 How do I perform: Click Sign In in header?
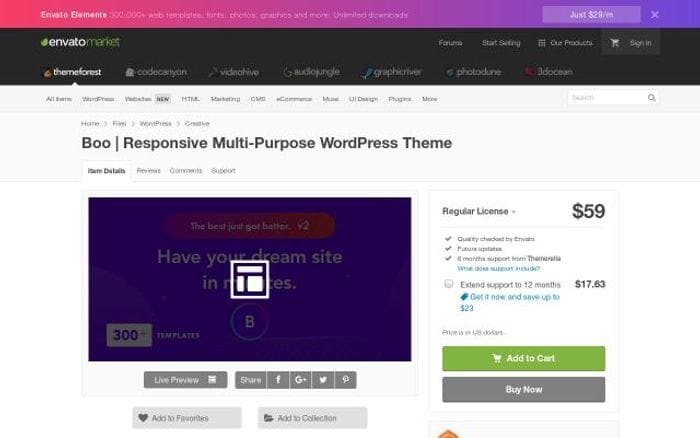coord(640,43)
